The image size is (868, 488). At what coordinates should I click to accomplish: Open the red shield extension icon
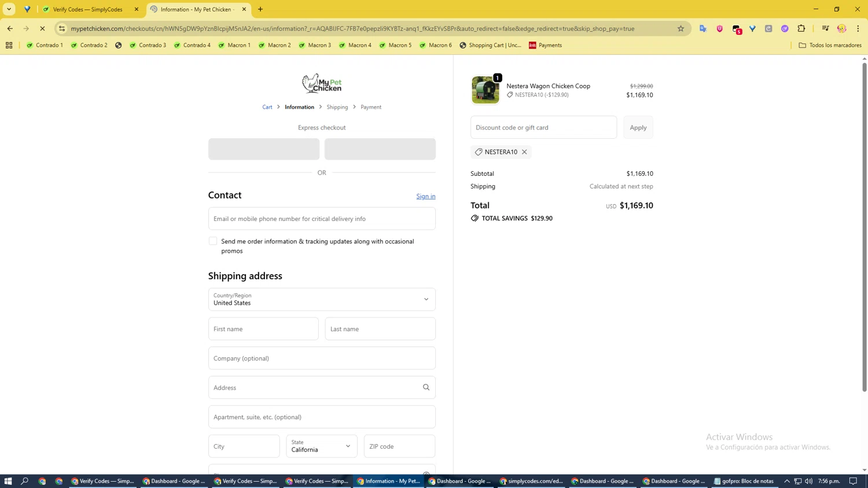pos(719,28)
